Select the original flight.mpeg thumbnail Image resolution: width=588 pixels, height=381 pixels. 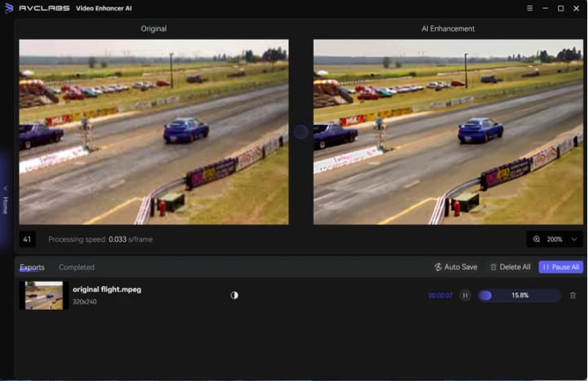(44, 295)
